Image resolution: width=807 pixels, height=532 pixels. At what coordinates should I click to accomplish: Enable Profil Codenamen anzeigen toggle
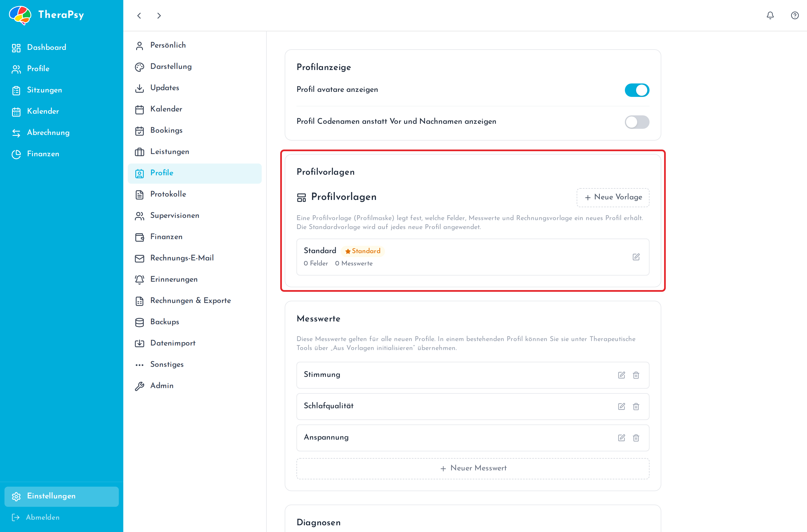coord(637,122)
